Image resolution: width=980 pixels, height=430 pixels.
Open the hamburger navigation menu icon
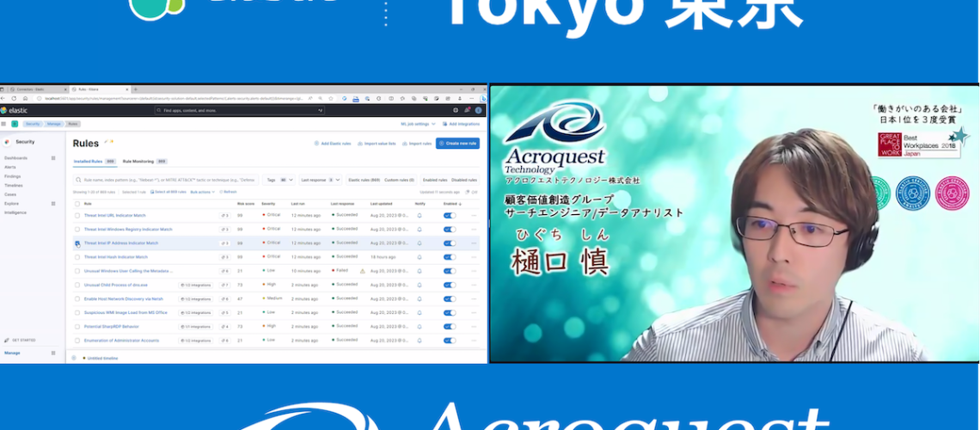3,124
